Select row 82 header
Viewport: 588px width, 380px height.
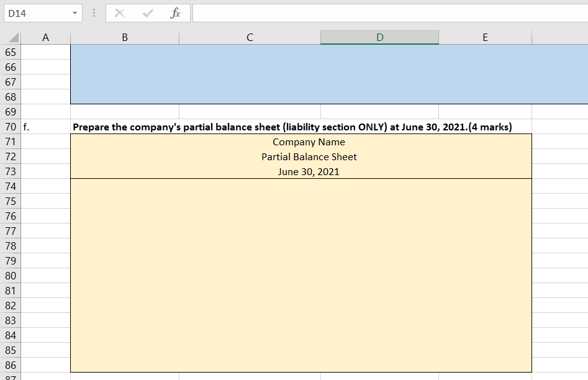[x=11, y=305]
